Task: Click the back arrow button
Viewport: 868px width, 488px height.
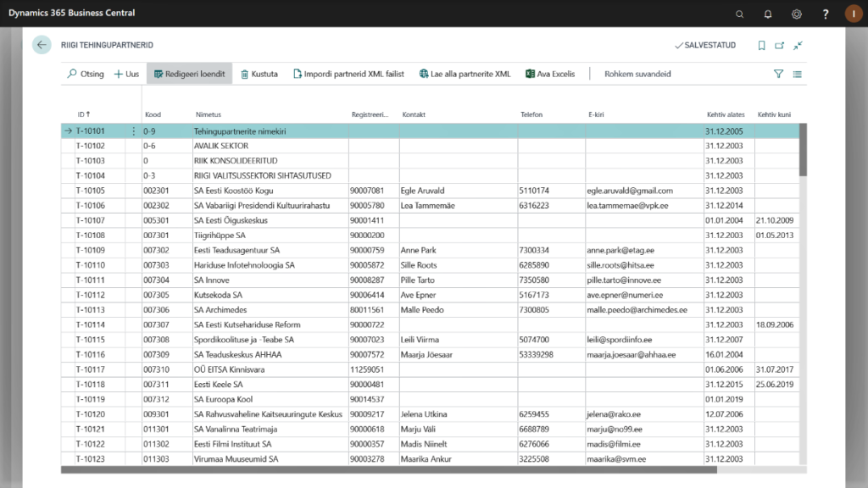Action: point(42,45)
